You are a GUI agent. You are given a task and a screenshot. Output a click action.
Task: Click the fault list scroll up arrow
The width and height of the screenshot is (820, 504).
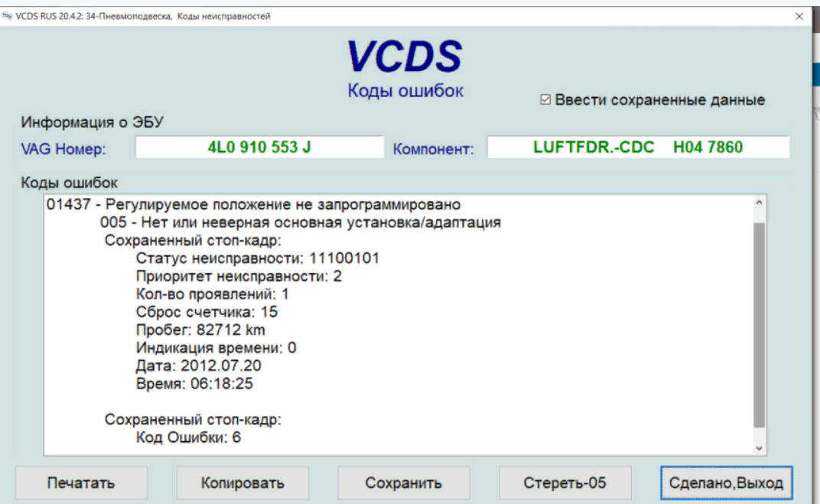pyautogui.click(x=760, y=203)
